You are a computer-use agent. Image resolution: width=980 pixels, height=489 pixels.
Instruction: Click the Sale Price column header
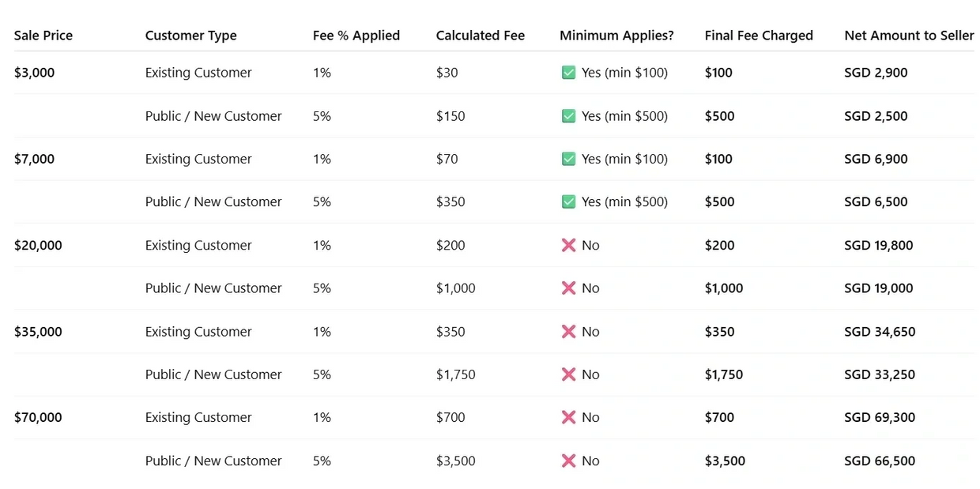43,36
